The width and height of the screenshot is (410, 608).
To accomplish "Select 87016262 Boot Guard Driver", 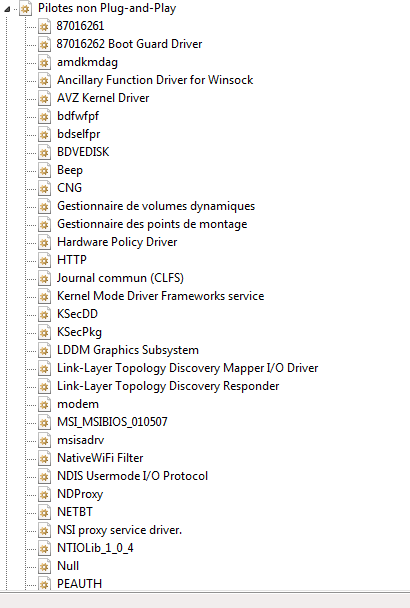I will coord(129,44).
